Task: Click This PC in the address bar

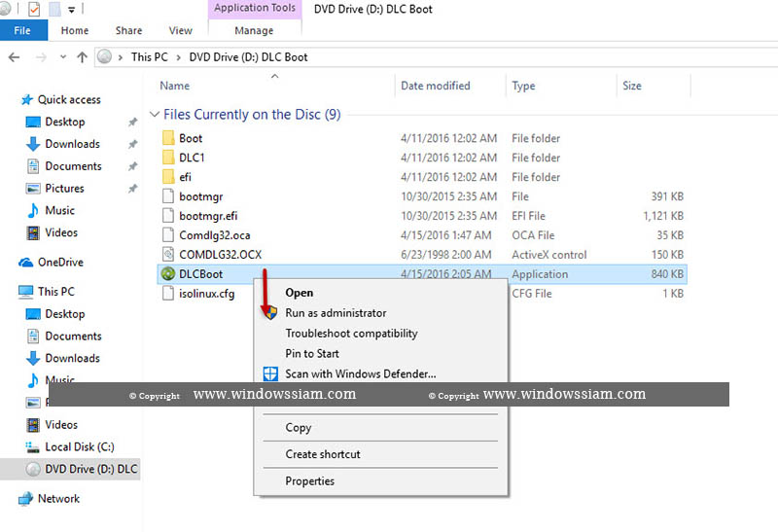Action: tap(150, 57)
